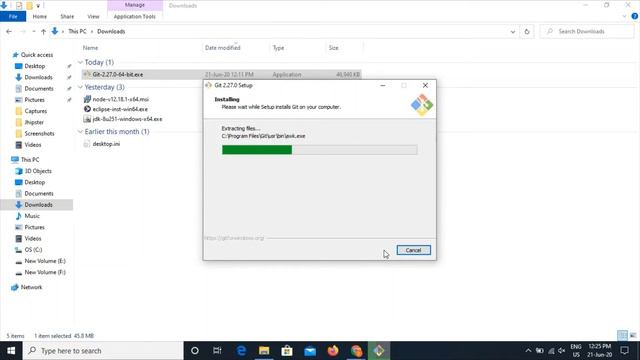
Task: Refresh the Downloads folder
Action: [x=527, y=31]
